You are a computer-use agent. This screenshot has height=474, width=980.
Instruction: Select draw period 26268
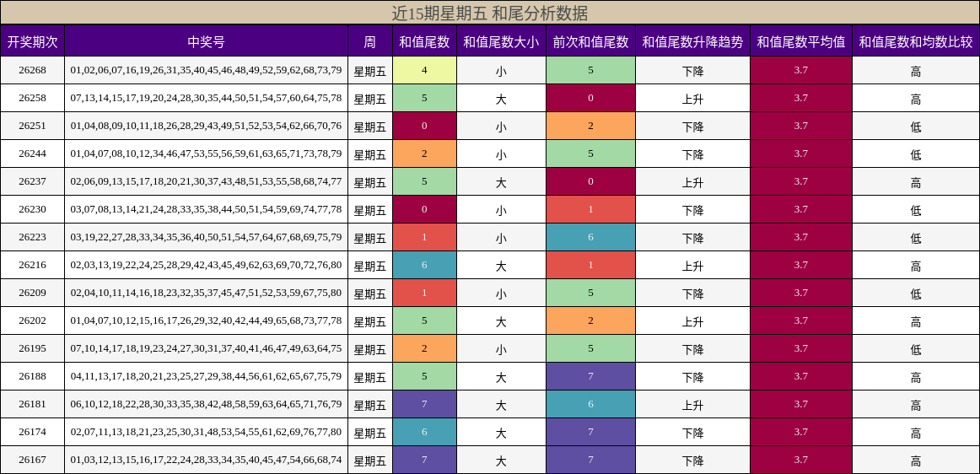32,70
